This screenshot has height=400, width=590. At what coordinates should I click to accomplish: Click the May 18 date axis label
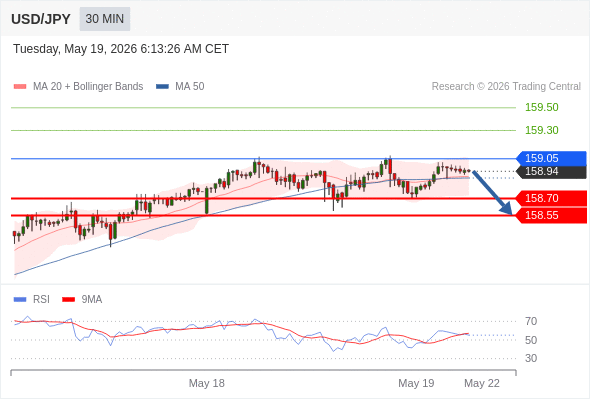click(207, 383)
